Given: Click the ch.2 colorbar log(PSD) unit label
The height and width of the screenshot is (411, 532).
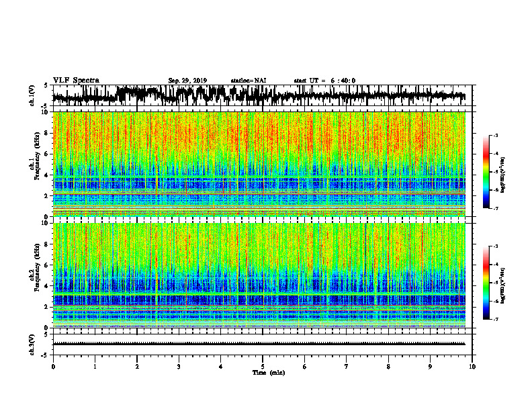Looking at the screenshot, I should [502, 285].
